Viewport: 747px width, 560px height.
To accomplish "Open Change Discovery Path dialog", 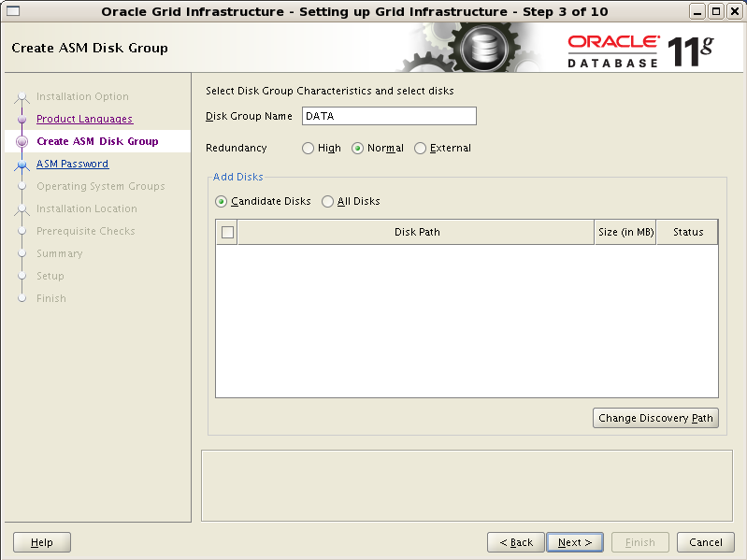I will pos(655,418).
